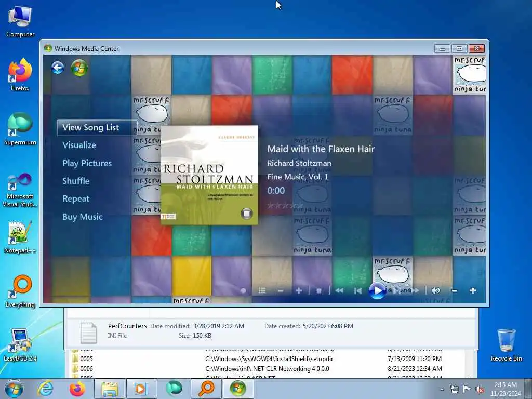Viewport: 532px width, 399px height.
Task: Go back with the Media Center back arrow
Action: pyautogui.click(x=58, y=68)
